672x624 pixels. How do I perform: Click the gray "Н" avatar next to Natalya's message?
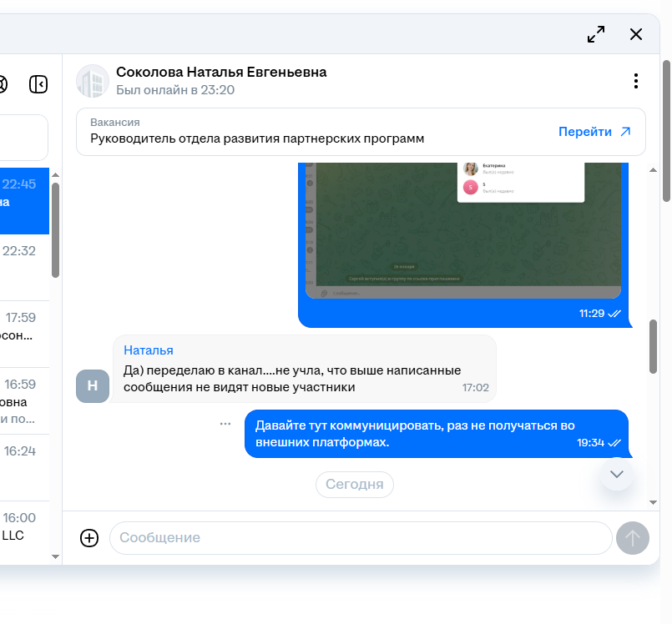click(x=93, y=386)
